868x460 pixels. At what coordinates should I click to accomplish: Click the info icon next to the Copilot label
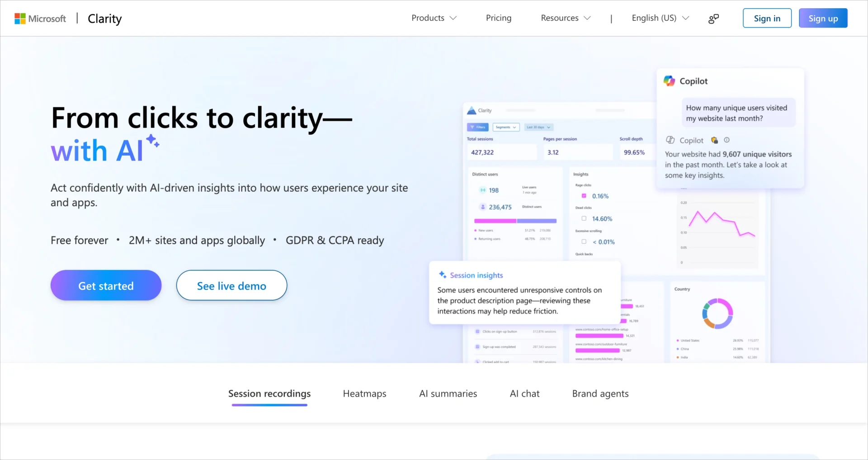pyautogui.click(x=726, y=140)
